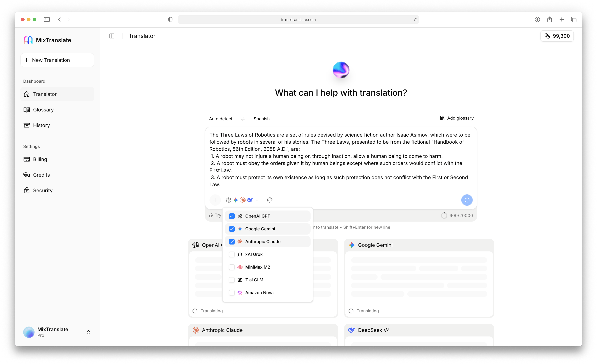The width and height of the screenshot is (597, 364).
Task: Open History in the sidebar
Action: point(57,125)
